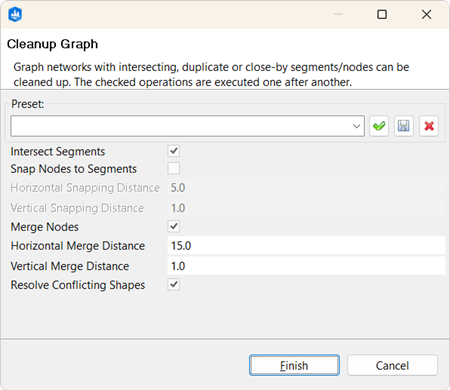This screenshot has width=450, height=390.
Task: Click the Cancel button
Action: pyautogui.click(x=392, y=365)
